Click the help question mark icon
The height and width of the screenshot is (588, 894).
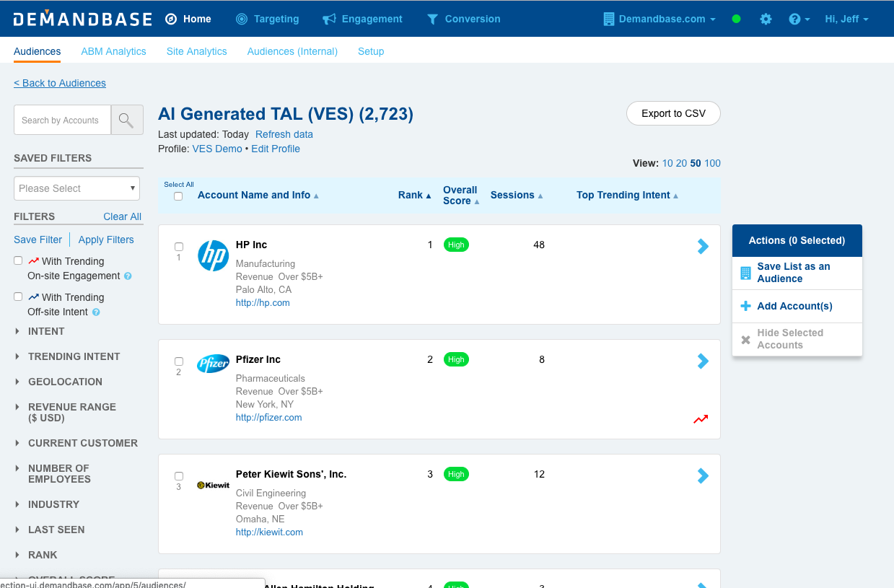pos(794,19)
